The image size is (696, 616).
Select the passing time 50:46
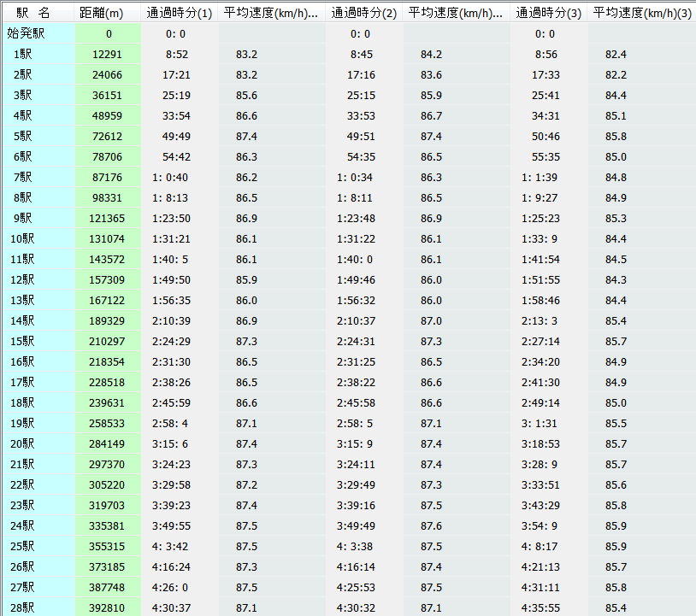(x=546, y=136)
